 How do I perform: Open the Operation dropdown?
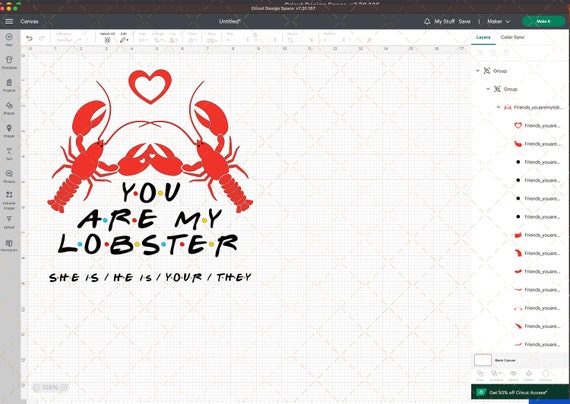tap(72, 37)
